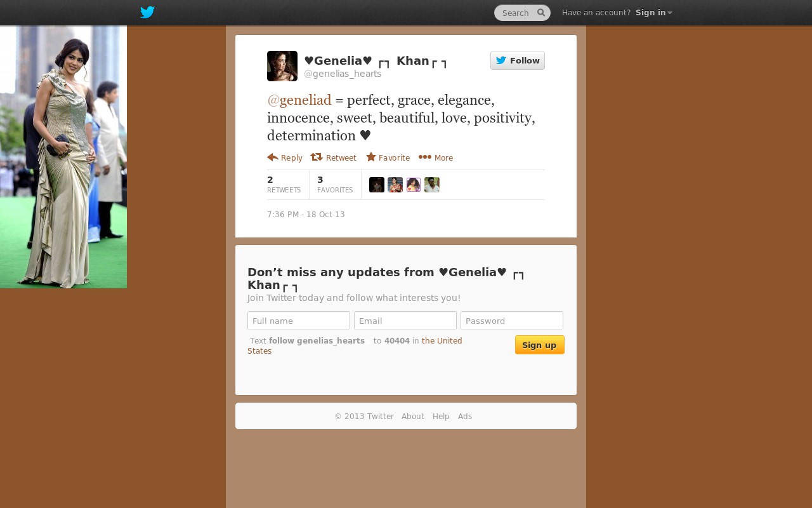The image size is (812, 508).
Task: Click the Favorite star icon
Action: (x=371, y=157)
